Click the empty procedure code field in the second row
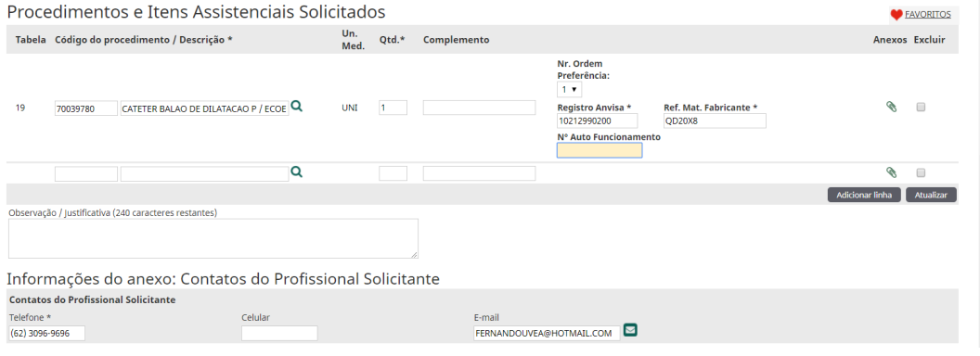 coord(86,173)
